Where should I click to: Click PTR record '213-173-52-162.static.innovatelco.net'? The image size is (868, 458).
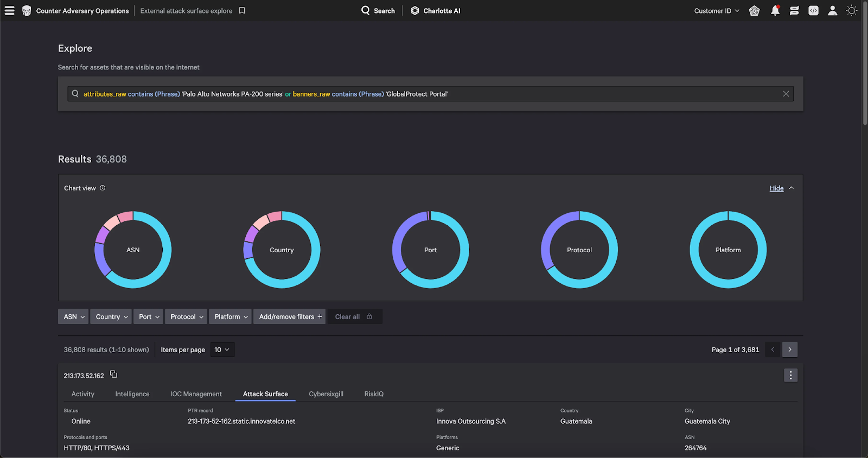pos(241,421)
